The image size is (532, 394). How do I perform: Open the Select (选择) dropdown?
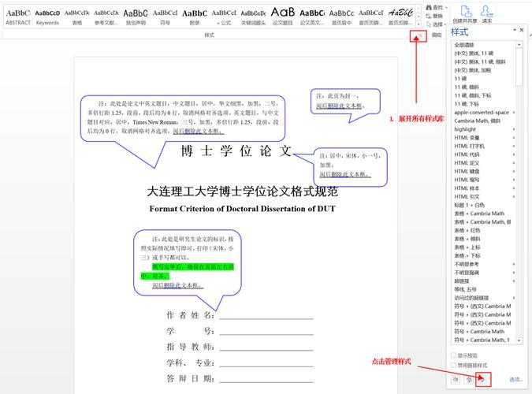pyautogui.click(x=437, y=24)
